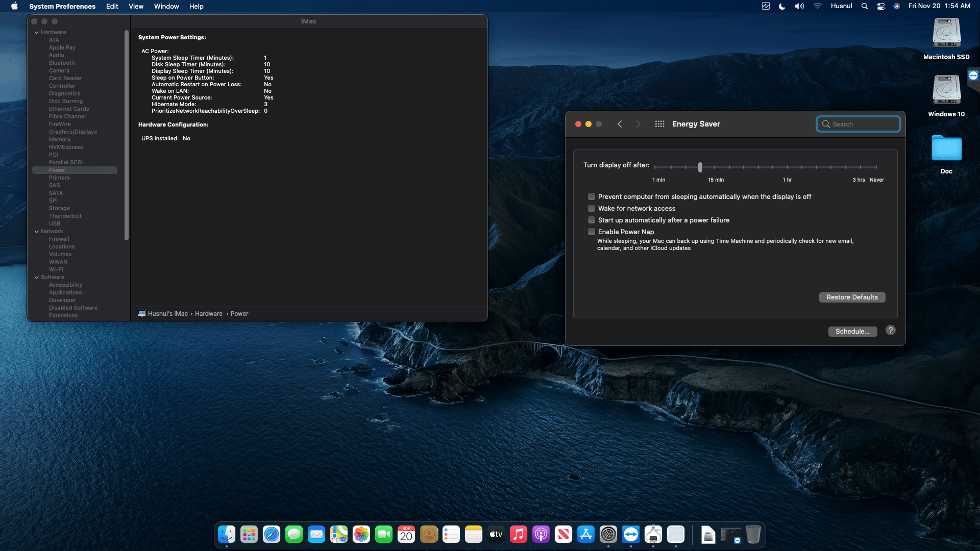Open the Photos app in dock
Viewport: 980px width, 551px height.
(361, 534)
